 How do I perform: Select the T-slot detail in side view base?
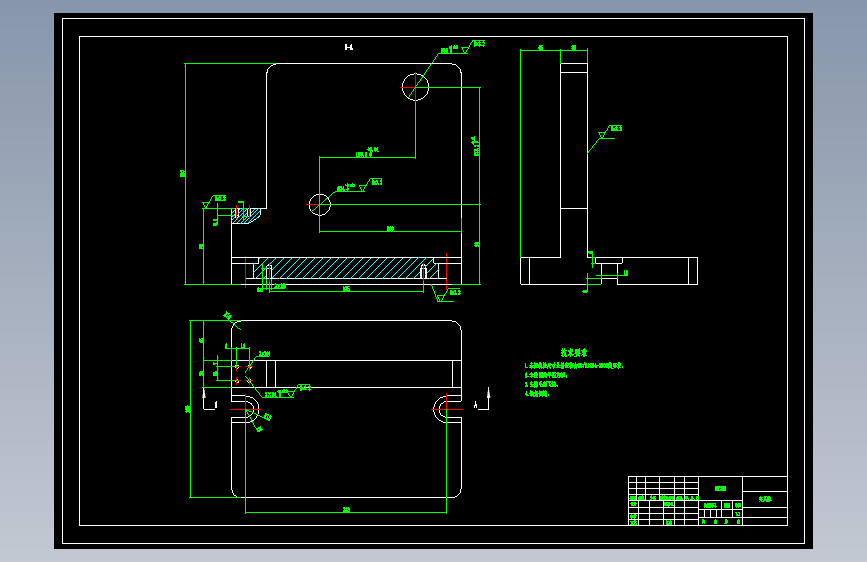point(609,269)
